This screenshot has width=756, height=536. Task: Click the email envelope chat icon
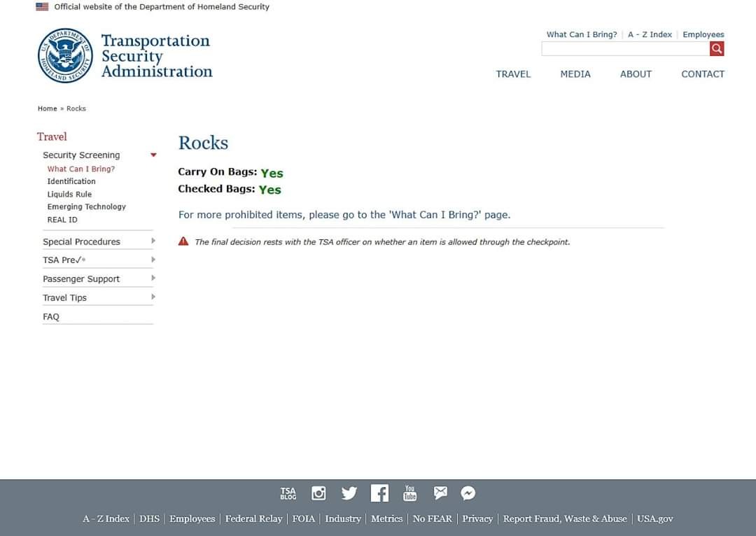pyautogui.click(x=440, y=493)
